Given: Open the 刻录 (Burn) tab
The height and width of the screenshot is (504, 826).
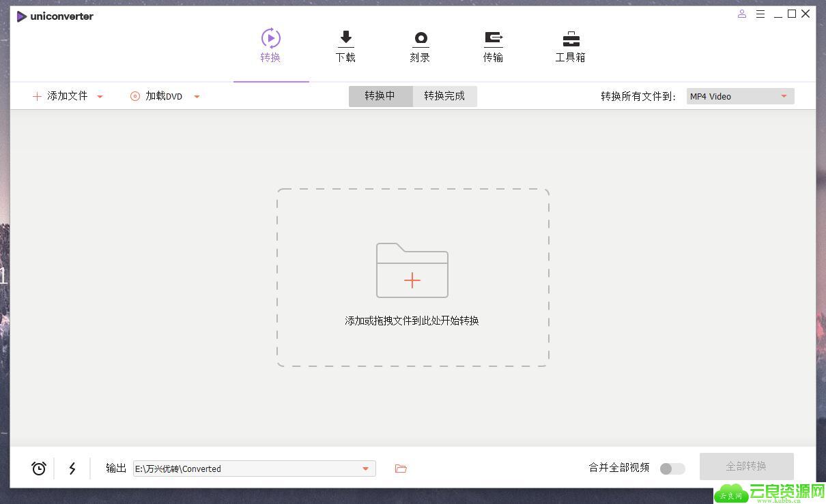Looking at the screenshot, I should [x=420, y=46].
